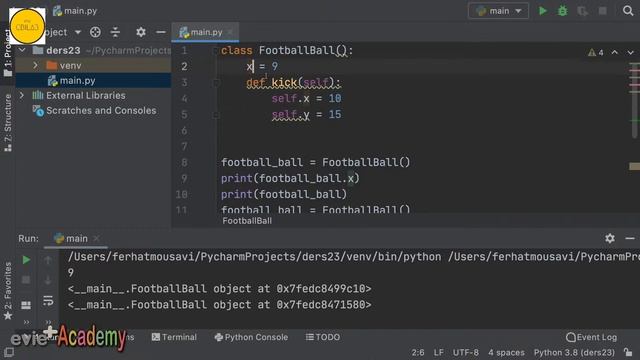Image resolution: width=640 pixels, height=360 pixels.
Task: Expand the venv folder
Action: click(36, 65)
